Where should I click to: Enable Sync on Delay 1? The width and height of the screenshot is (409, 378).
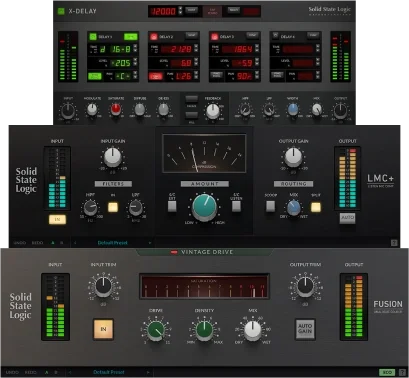pos(131,36)
